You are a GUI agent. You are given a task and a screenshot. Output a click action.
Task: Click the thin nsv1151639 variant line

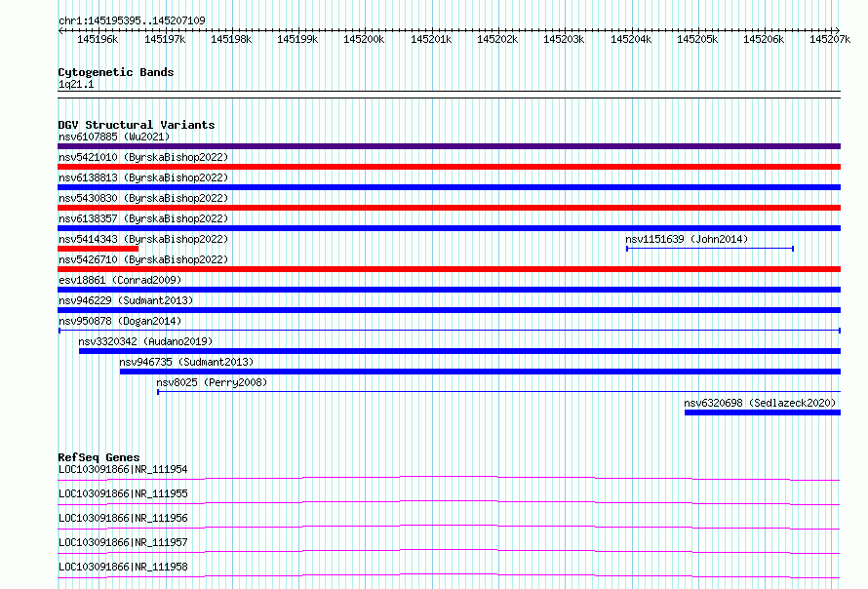(710, 249)
